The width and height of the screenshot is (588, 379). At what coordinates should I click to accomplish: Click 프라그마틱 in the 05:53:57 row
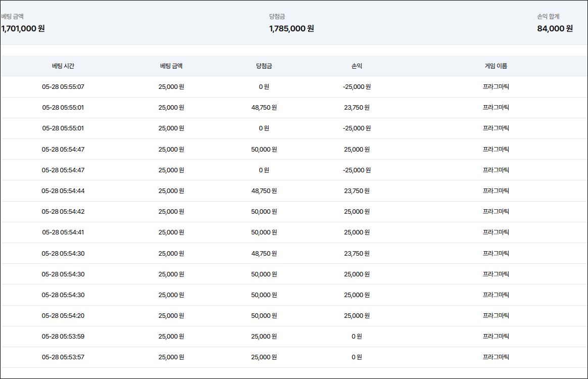point(496,357)
